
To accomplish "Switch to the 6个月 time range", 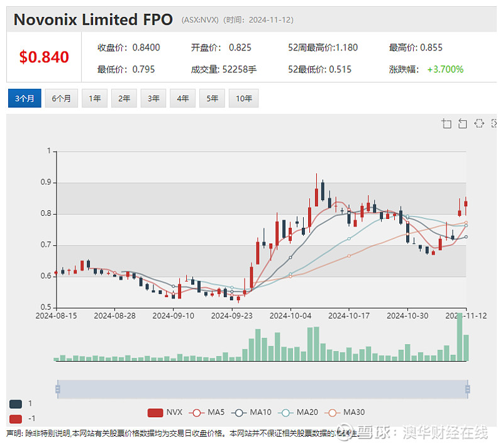I will [x=61, y=98].
